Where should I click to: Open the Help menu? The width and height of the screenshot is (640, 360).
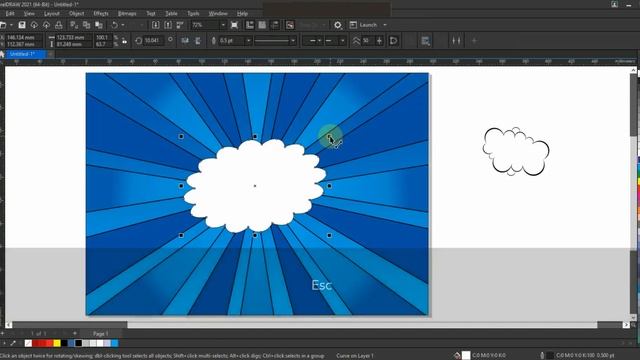point(242,13)
